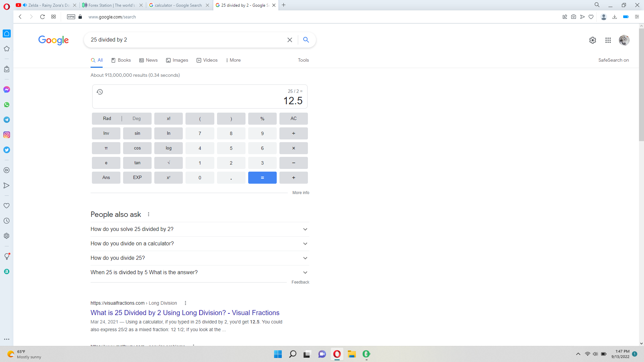Take snapshot with camera icon
This screenshot has height=362, width=644.
point(574,17)
